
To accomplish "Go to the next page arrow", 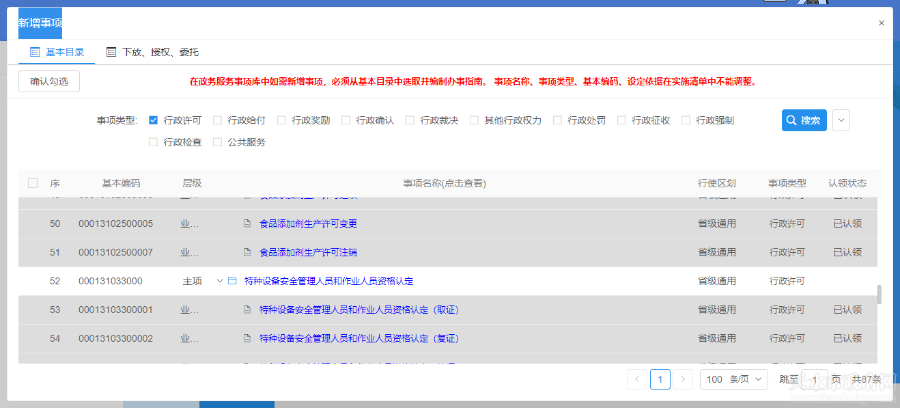I will click(683, 379).
